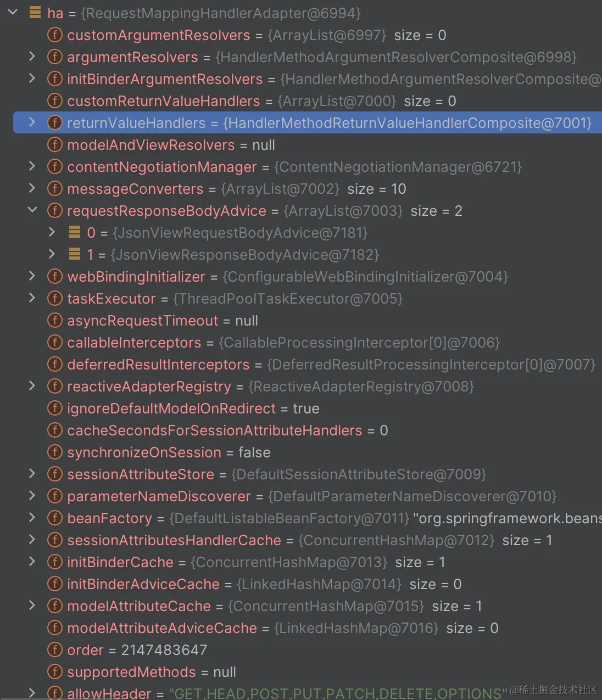Expand element 0 JsonViewRequestBodyAdvice arrow
The width and height of the screenshot is (602, 700).
click(52, 232)
